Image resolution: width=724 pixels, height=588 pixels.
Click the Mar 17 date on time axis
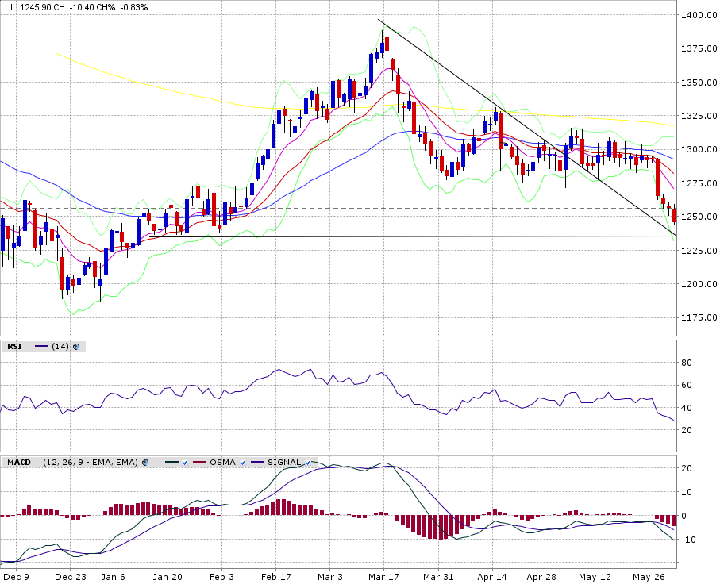coord(383,578)
